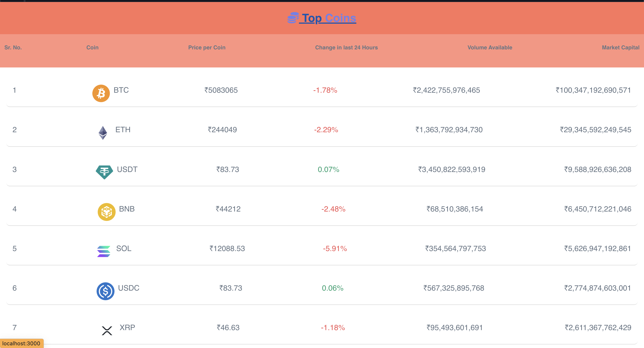Click the stacked coins icon beside Top Coins
Image resolution: width=644 pixels, height=348 pixels.
tap(293, 18)
